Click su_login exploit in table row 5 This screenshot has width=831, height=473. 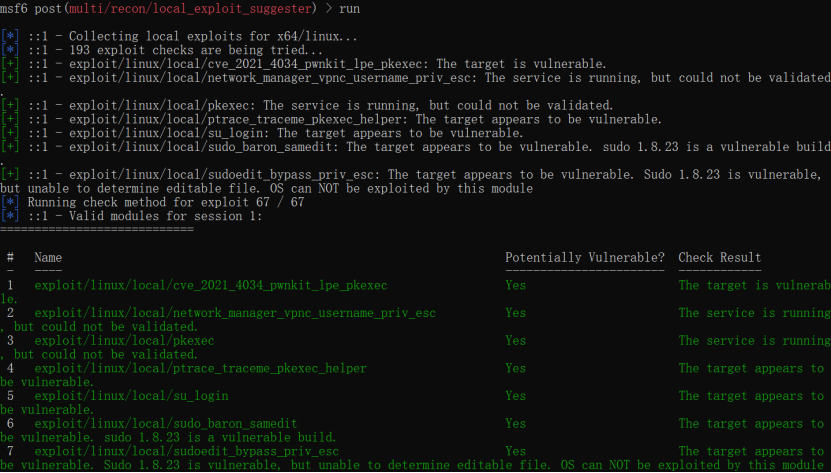tap(131, 396)
